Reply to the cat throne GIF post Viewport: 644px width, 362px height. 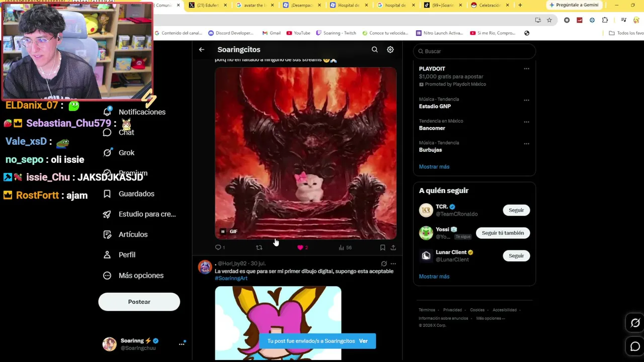point(219,247)
